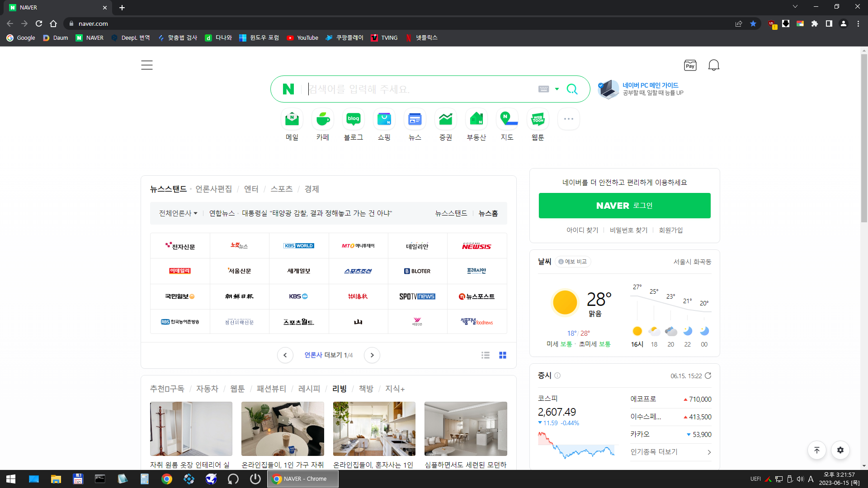Open coat rack room thumbnail
Screen dimensions: 868x488
point(191,429)
